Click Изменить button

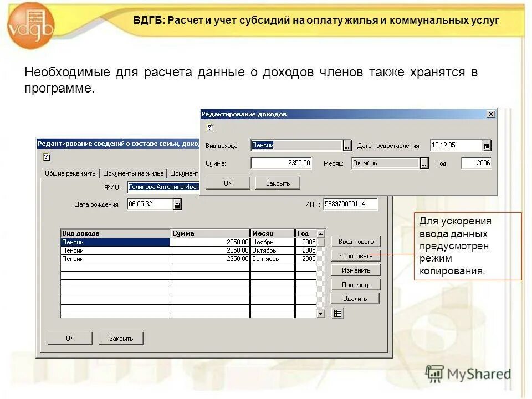(x=356, y=270)
